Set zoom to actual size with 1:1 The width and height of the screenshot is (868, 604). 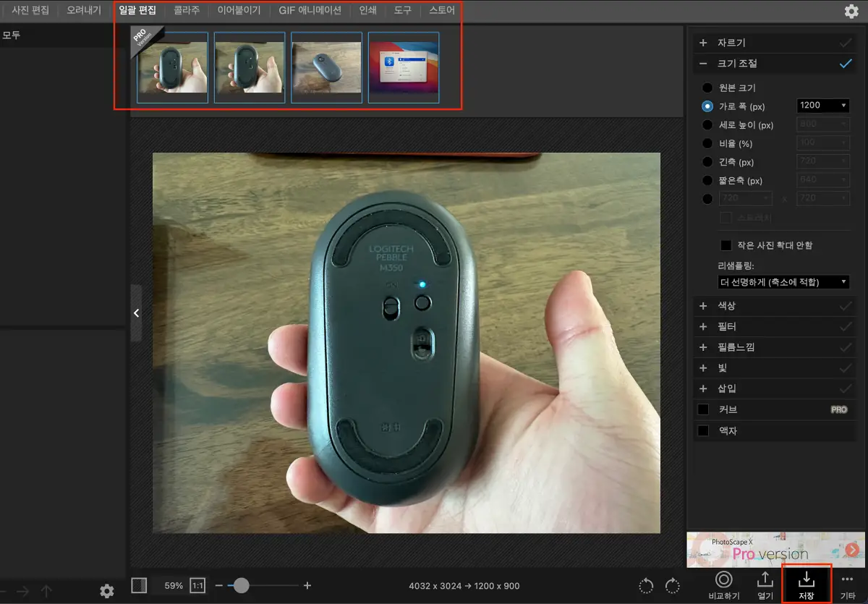[x=197, y=585]
